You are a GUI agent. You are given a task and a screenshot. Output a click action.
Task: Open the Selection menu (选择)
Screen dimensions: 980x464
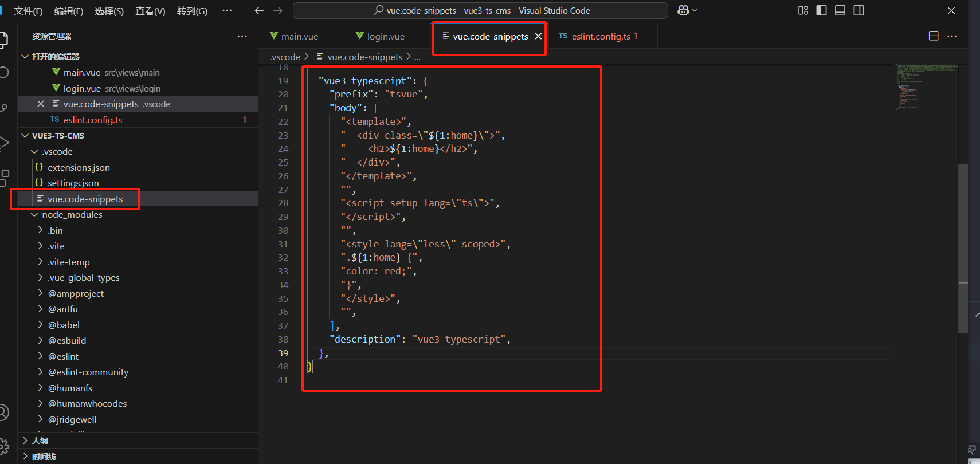(109, 11)
